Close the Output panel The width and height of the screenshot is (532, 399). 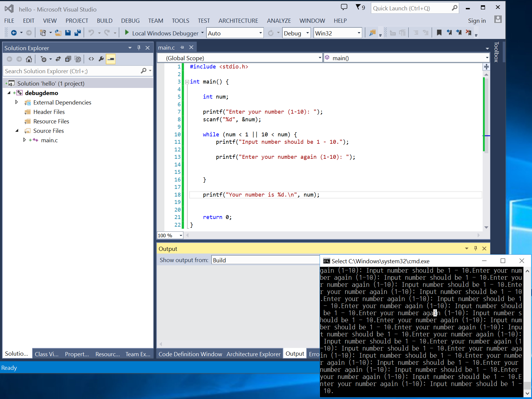tap(484, 248)
